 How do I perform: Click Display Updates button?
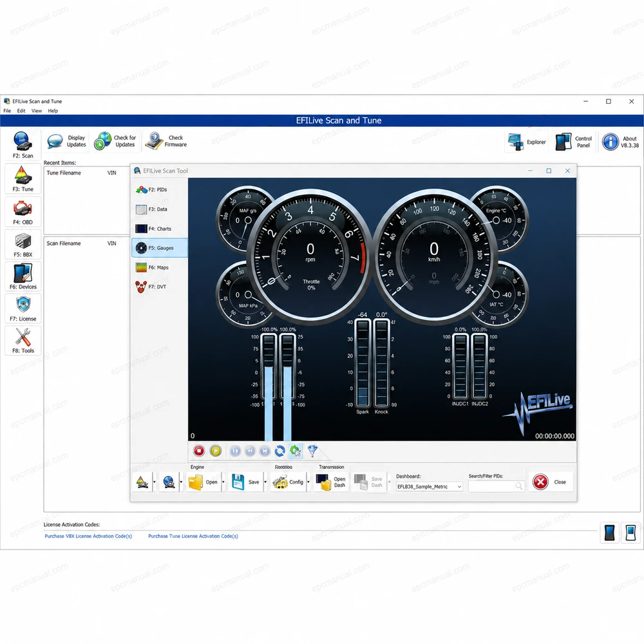66,141
